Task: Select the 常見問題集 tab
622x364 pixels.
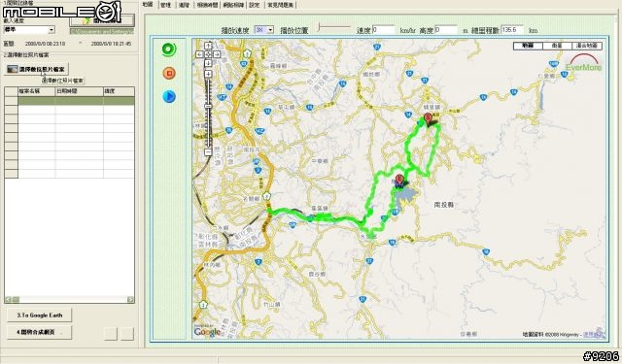Action: pos(280,5)
